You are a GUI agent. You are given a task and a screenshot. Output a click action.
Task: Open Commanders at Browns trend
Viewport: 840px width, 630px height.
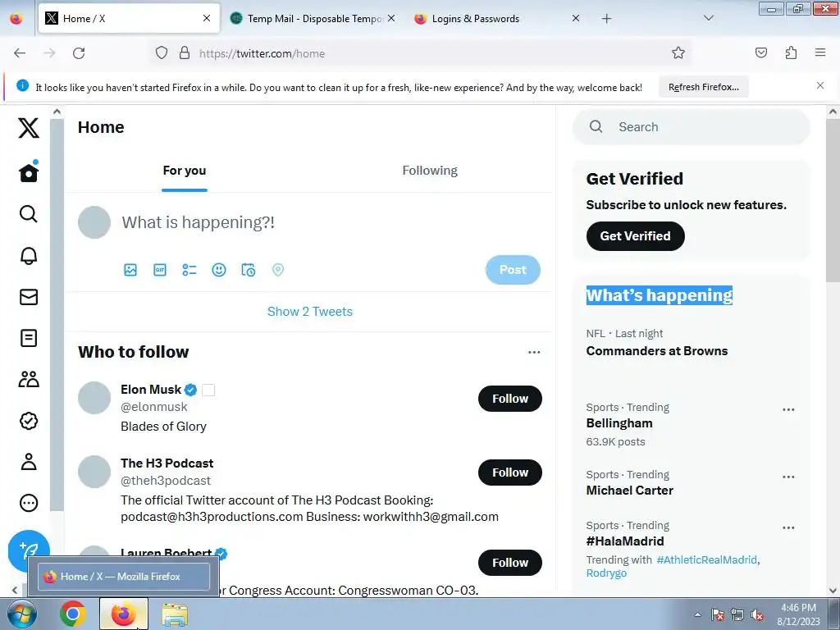[x=657, y=351]
